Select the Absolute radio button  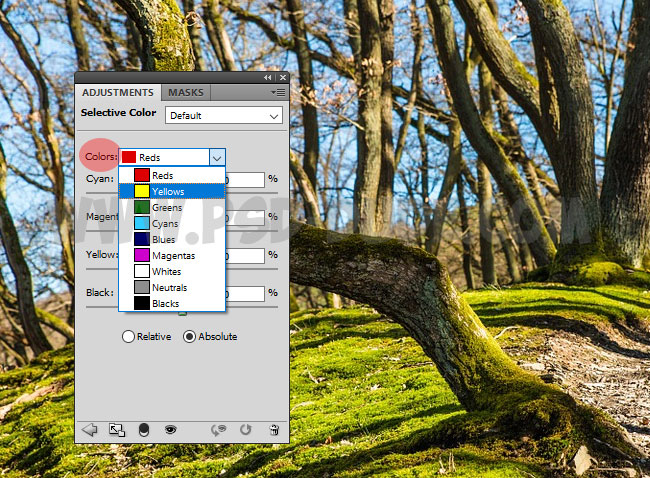point(189,337)
